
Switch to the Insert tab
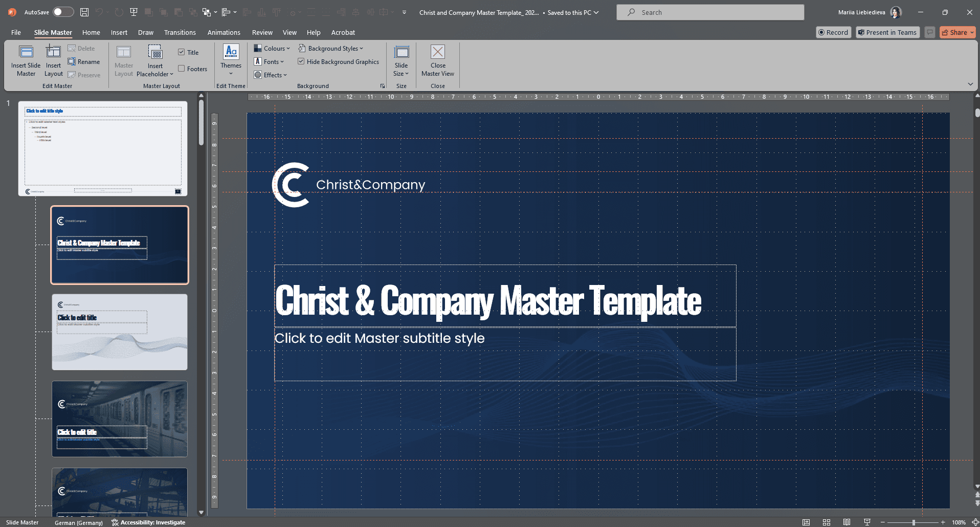point(119,32)
